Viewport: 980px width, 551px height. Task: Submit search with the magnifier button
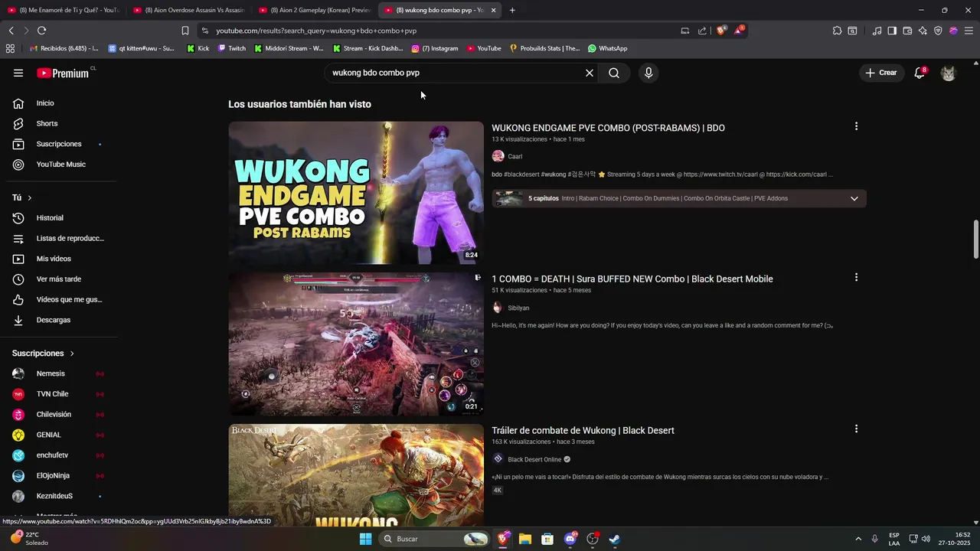pos(614,73)
